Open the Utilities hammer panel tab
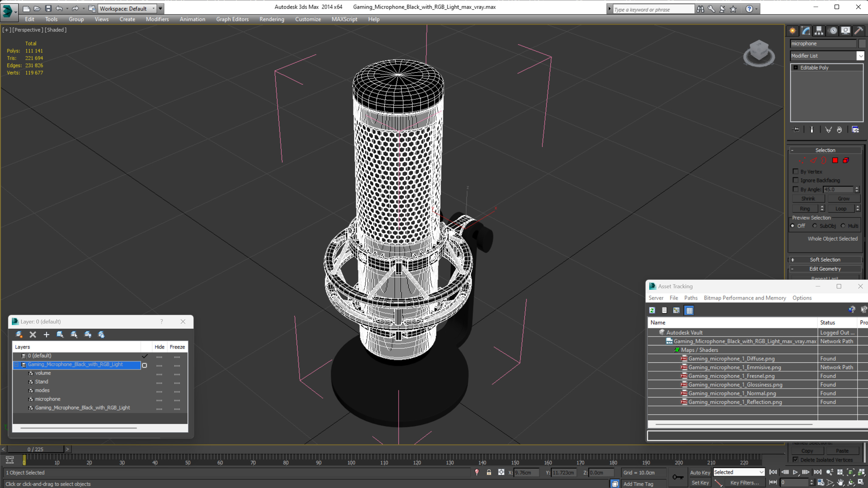868x488 pixels. click(x=859, y=31)
